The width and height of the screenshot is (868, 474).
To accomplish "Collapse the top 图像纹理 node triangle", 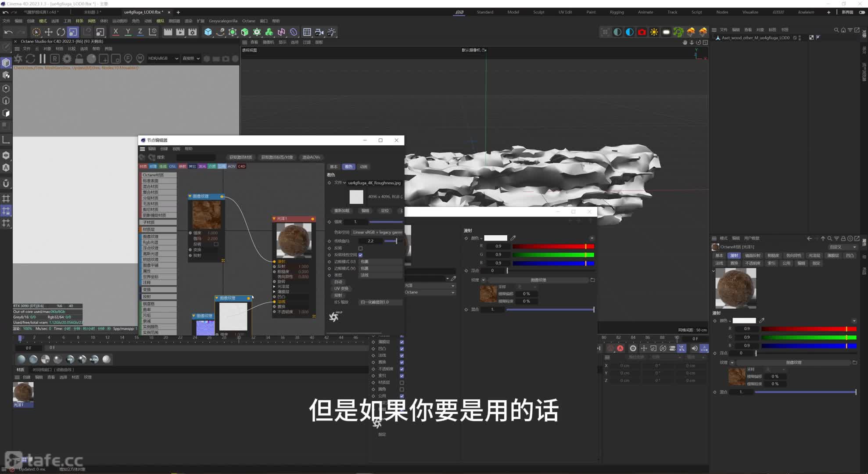I will [190, 196].
